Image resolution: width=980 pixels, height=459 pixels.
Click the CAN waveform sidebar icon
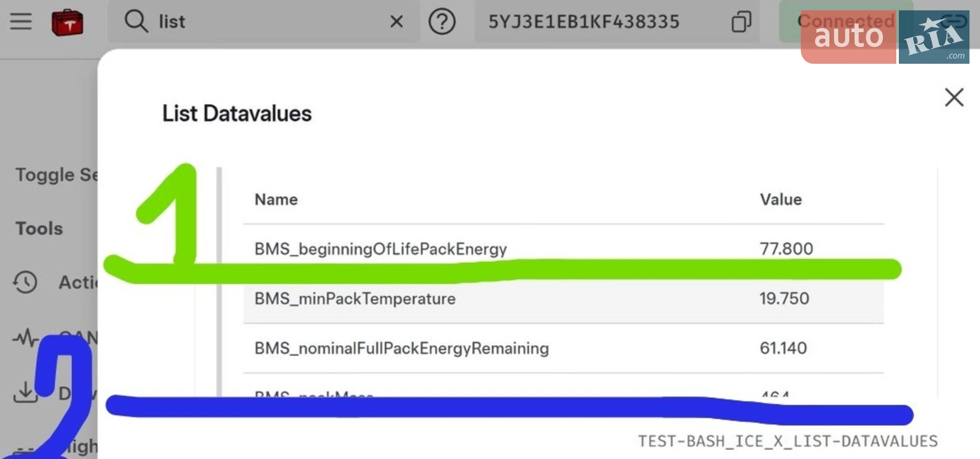point(26,338)
